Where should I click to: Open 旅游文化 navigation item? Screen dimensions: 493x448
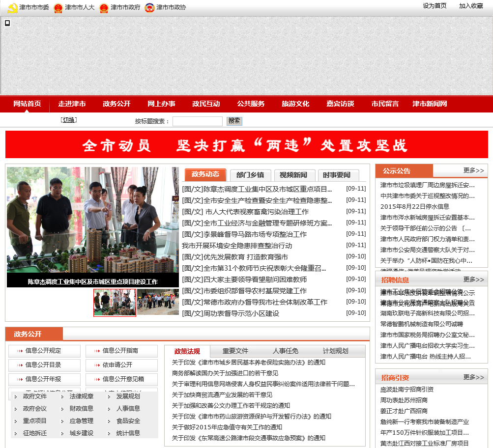(295, 104)
